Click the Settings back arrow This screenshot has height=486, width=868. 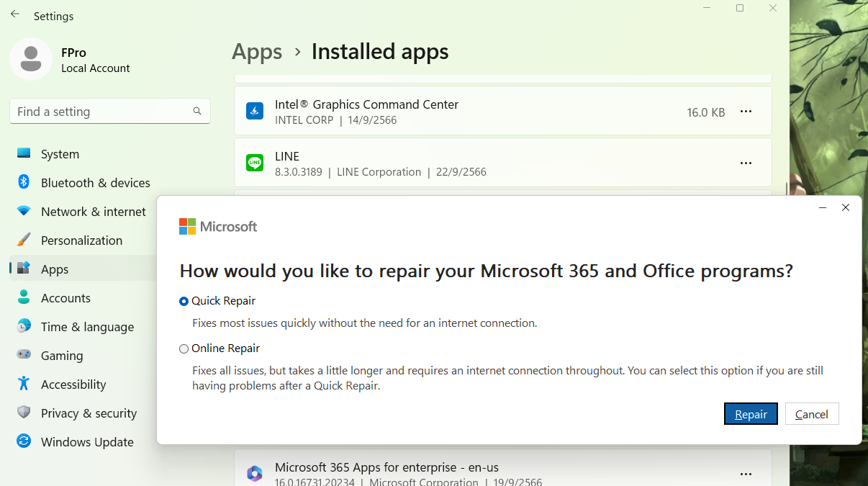[15, 15]
